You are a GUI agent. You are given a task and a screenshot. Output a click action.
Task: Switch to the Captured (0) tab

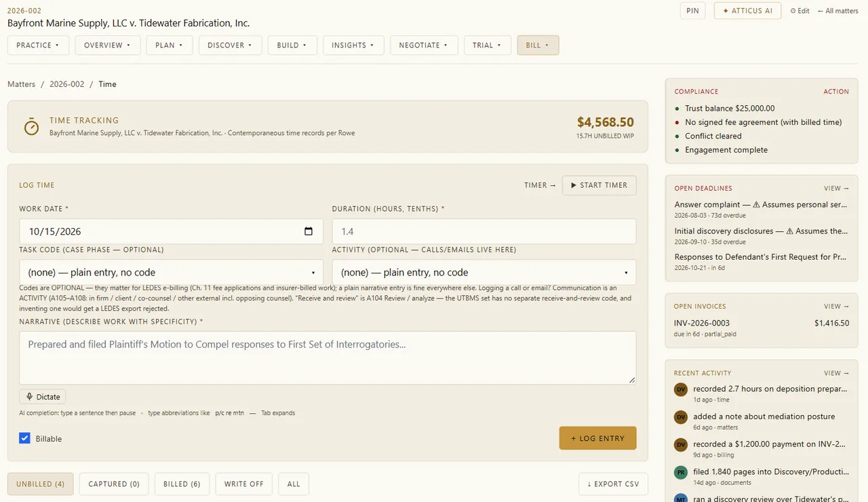114,484
